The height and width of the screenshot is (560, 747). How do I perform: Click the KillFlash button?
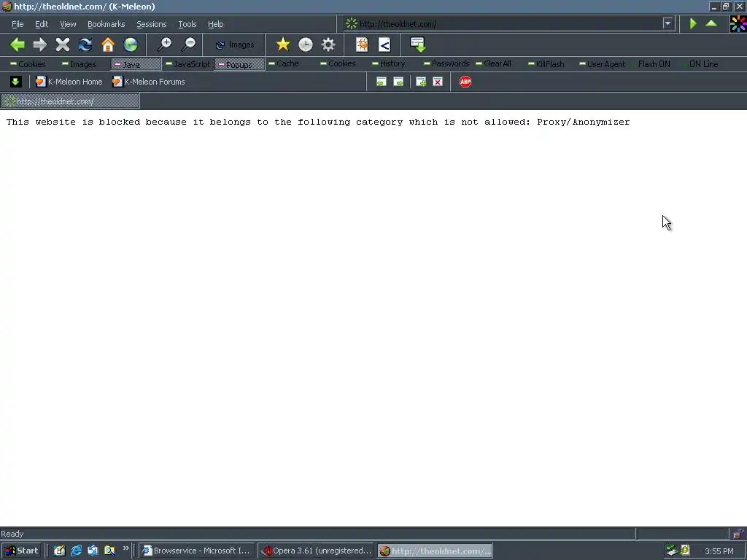tap(546, 64)
